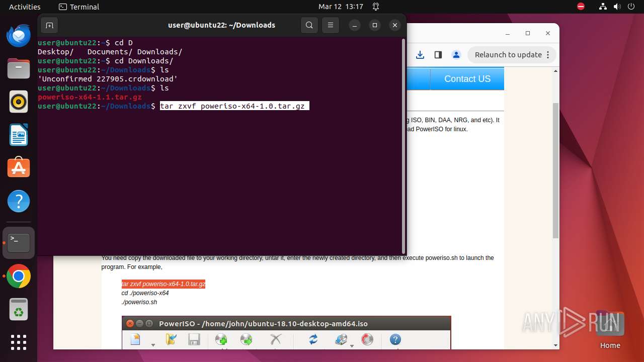Click the Extract icon in PowerISO screenshot
Viewport: 644px width, 362px height.
click(246, 340)
